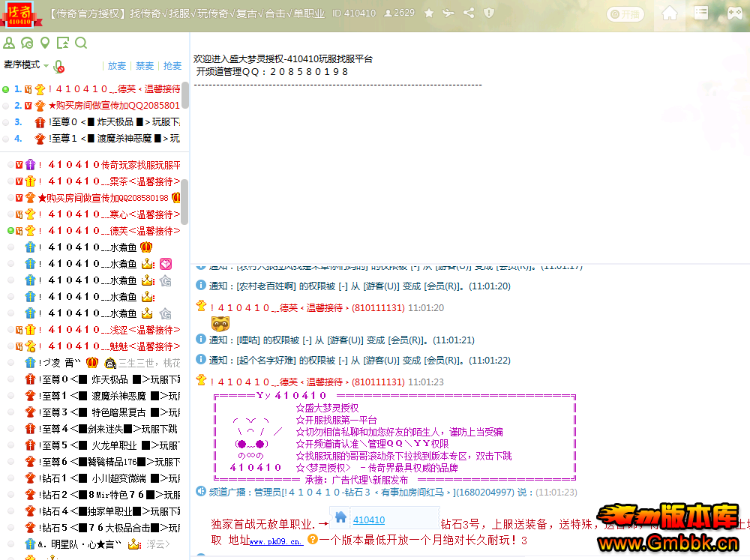The image size is (750, 560).
Task: Click the 禁麦 tab
Action: click(144, 66)
